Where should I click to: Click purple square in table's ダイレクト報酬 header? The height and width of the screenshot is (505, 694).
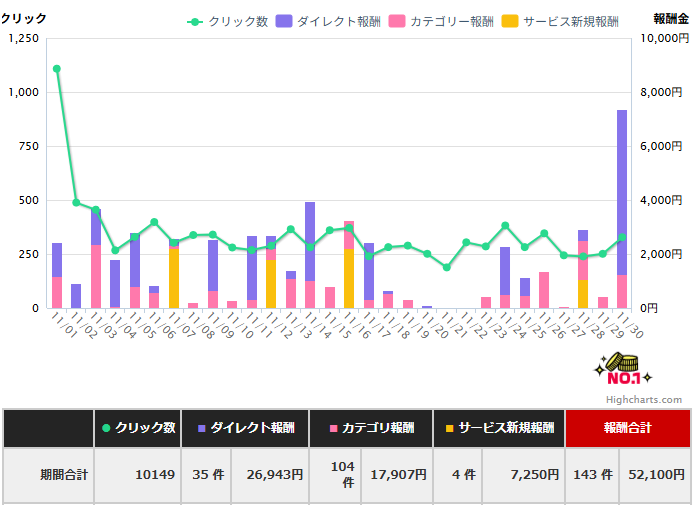[201, 428]
